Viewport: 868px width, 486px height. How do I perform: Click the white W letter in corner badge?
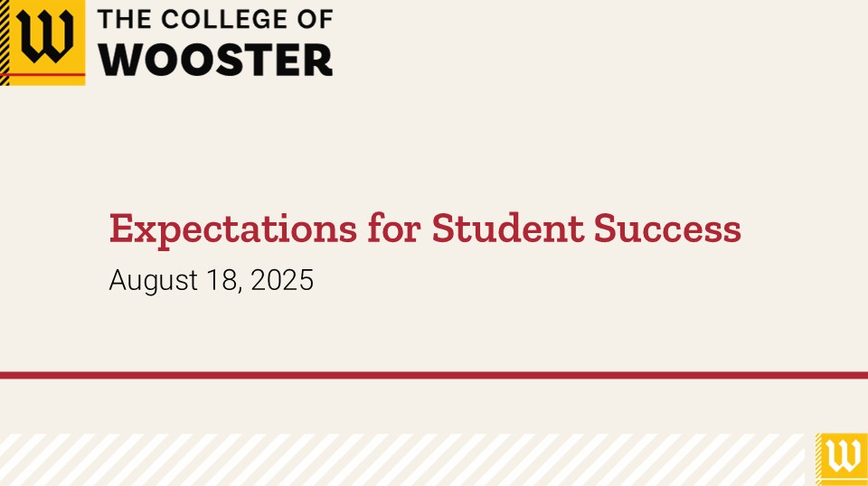(844, 456)
